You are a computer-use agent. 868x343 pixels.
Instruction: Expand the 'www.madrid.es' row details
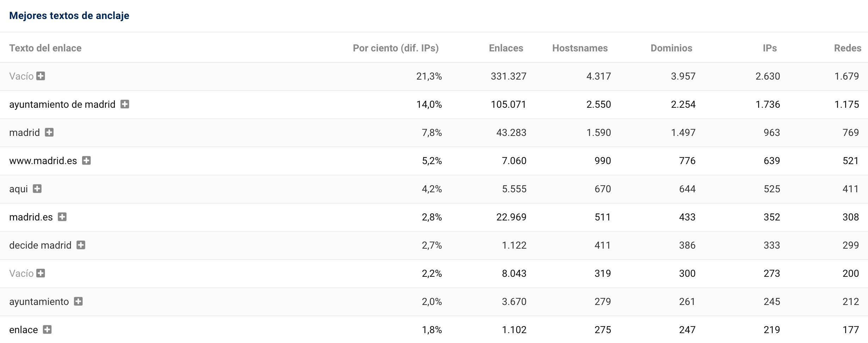(x=86, y=161)
